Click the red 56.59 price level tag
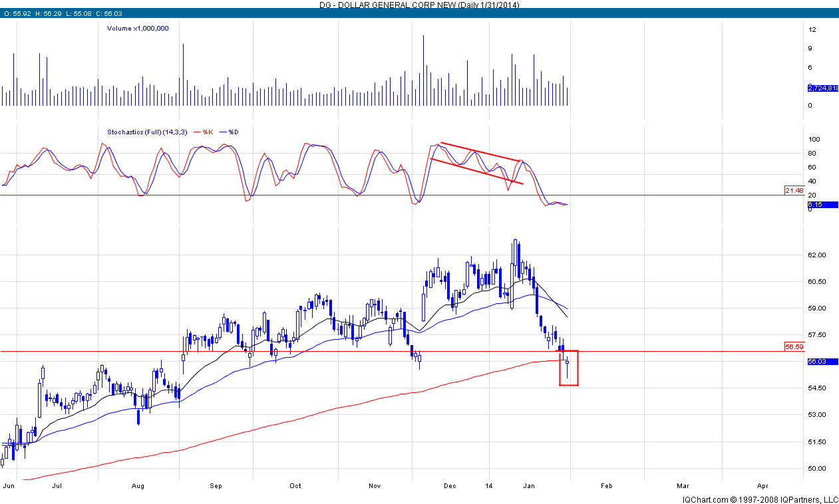Viewport: 839px width, 504px height. [794, 346]
